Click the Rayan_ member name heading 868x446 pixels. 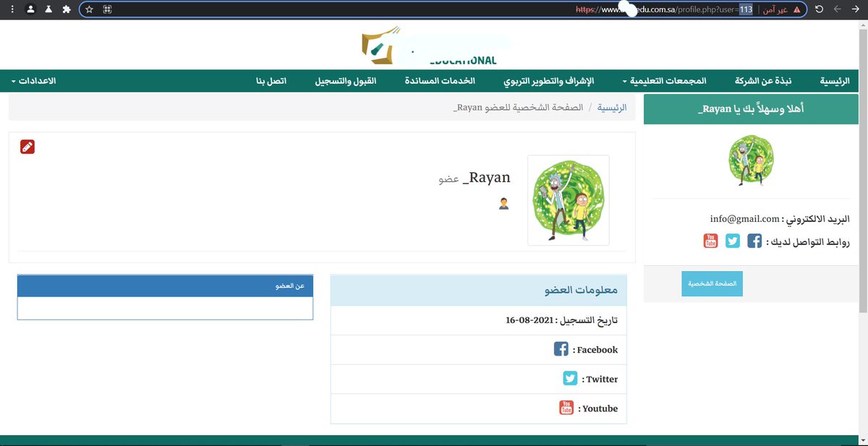486,177
